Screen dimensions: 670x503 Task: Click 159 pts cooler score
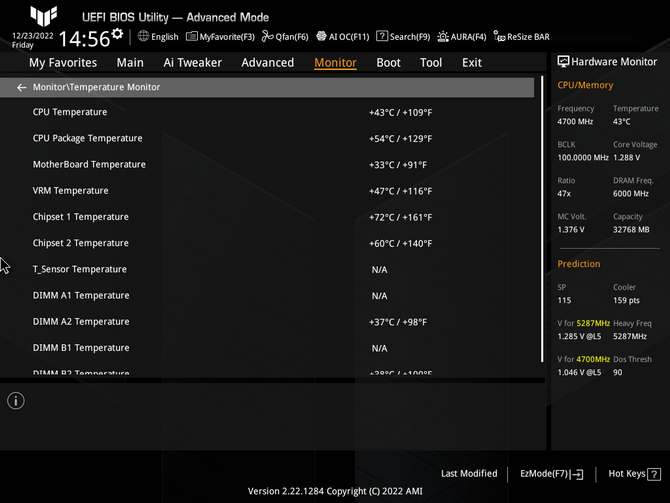(x=626, y=300)
